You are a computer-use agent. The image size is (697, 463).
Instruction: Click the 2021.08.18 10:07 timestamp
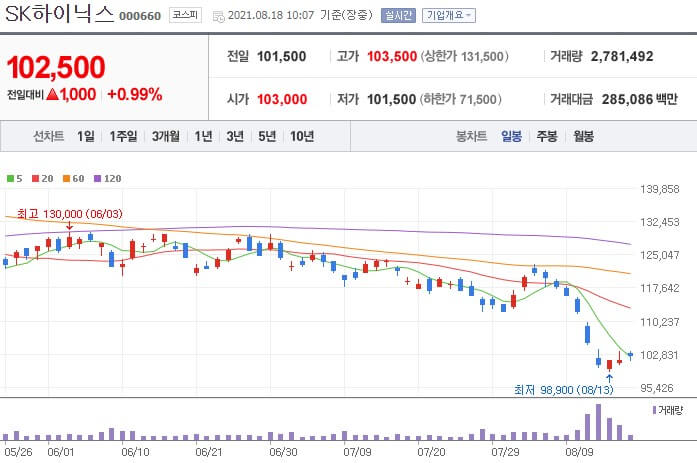point(271,16)
